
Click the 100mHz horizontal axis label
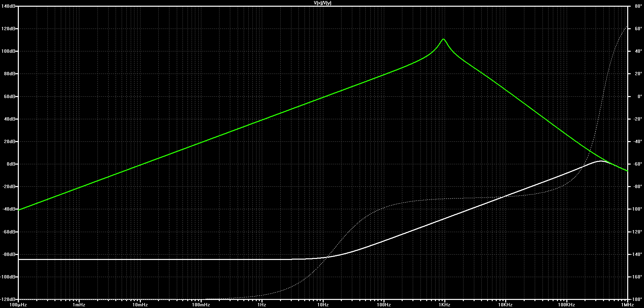[201, 305]
